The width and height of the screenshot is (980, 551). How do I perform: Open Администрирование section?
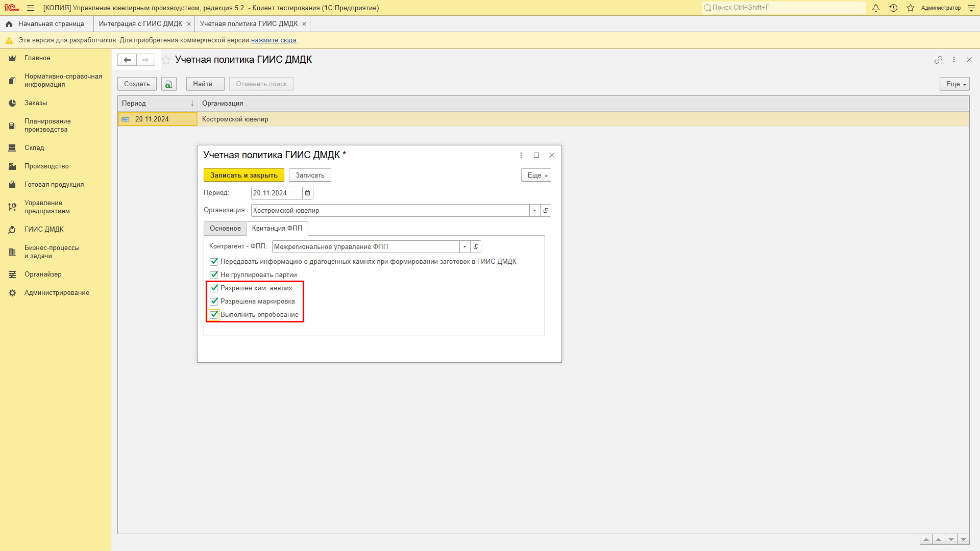point(57,293)
